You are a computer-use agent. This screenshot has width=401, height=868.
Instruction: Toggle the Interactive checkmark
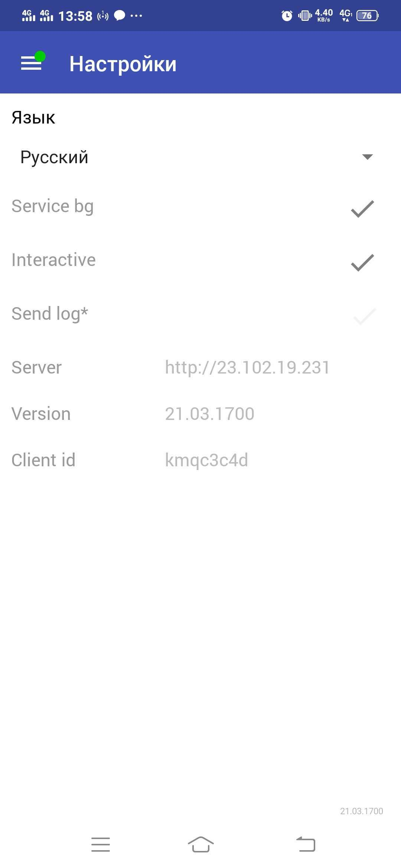click(x=362, y=263)
